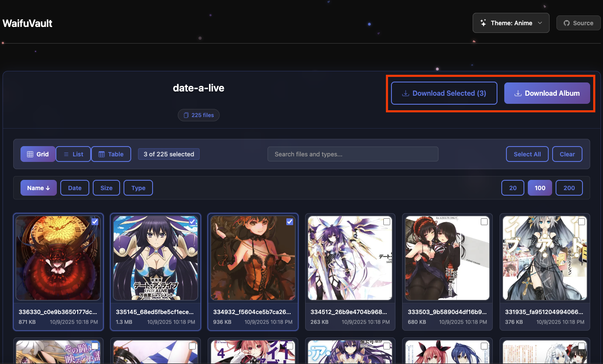This screenshot has width=603, height=364.
Task: Click Download Selected (3) button
Action: (x=444, y=93)
